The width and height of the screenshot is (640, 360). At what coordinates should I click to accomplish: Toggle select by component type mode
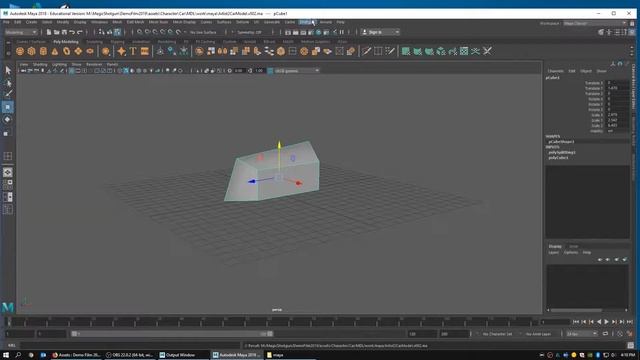click(117, 32)
